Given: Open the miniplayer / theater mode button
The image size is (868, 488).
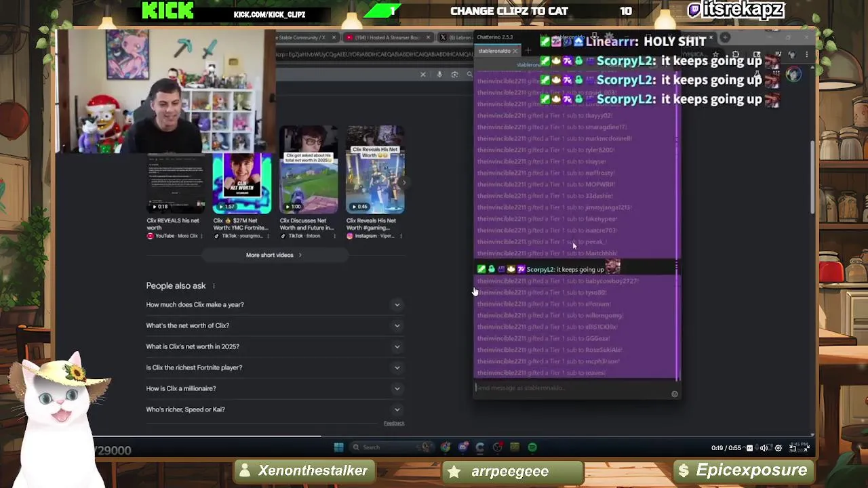Looking at the screenshot, I should [792, 448].
